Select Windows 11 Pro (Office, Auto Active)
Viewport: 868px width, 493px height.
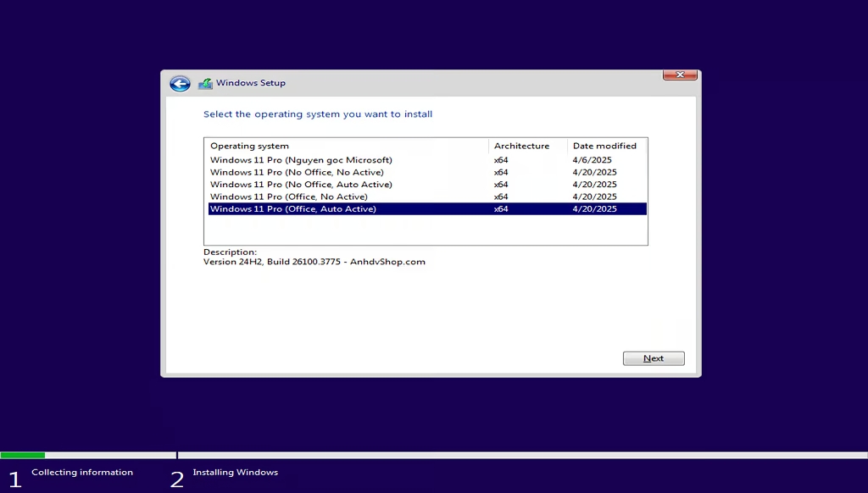click(427, 208)
